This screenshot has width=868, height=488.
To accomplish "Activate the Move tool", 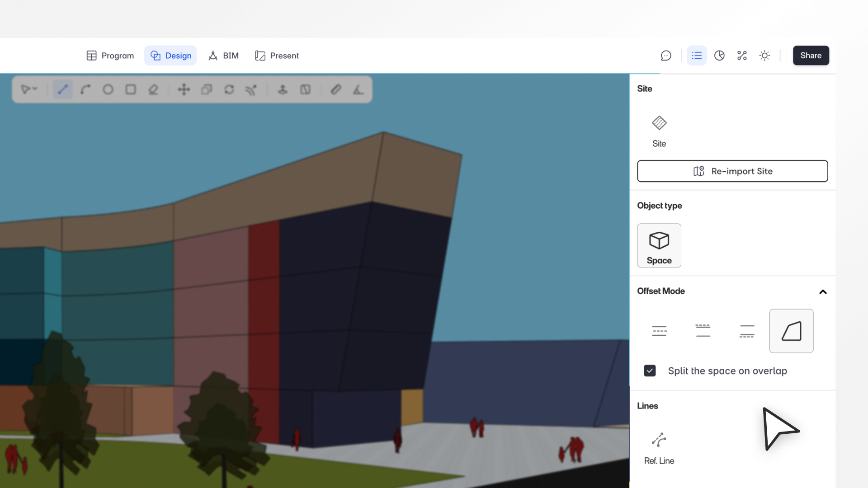I will tap(184, 89).
